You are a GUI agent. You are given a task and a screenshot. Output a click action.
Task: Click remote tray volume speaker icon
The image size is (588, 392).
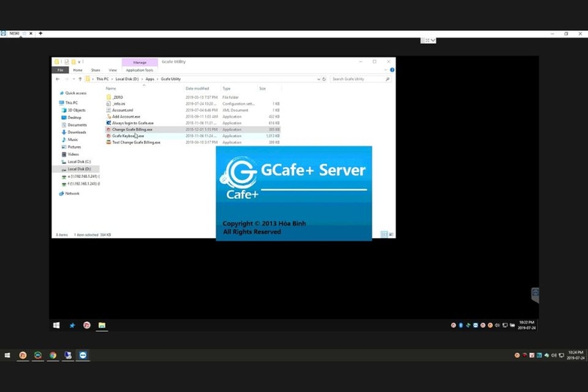(498, 325)
